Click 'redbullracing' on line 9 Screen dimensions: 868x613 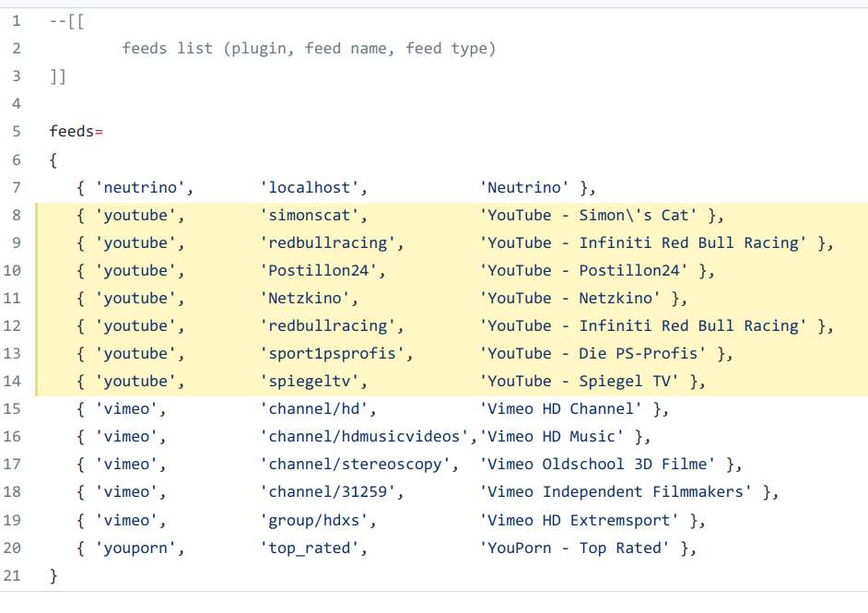click(x=331, y=242)
